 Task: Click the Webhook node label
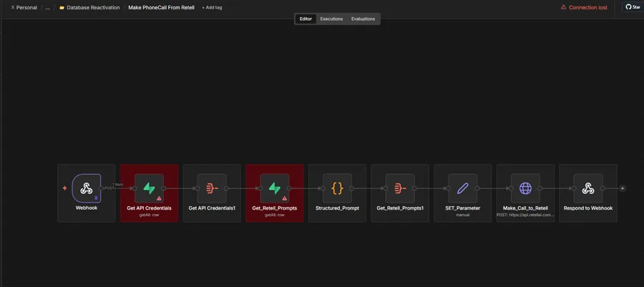[x=87, y=208]
